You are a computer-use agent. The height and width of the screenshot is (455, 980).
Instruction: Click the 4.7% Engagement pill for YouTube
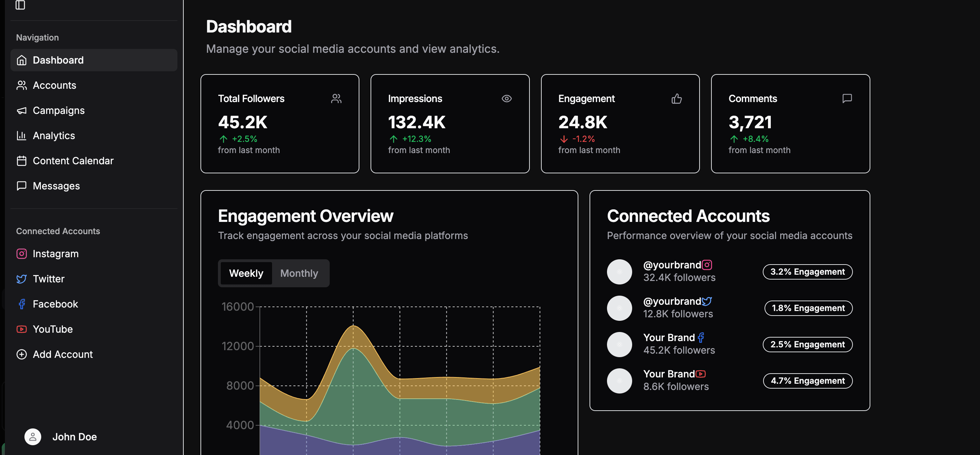point(807,380)
